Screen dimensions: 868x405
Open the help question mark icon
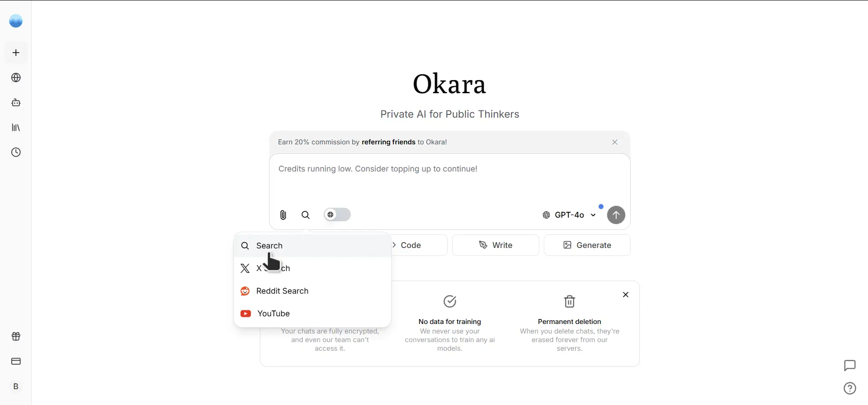coord(850,388)
